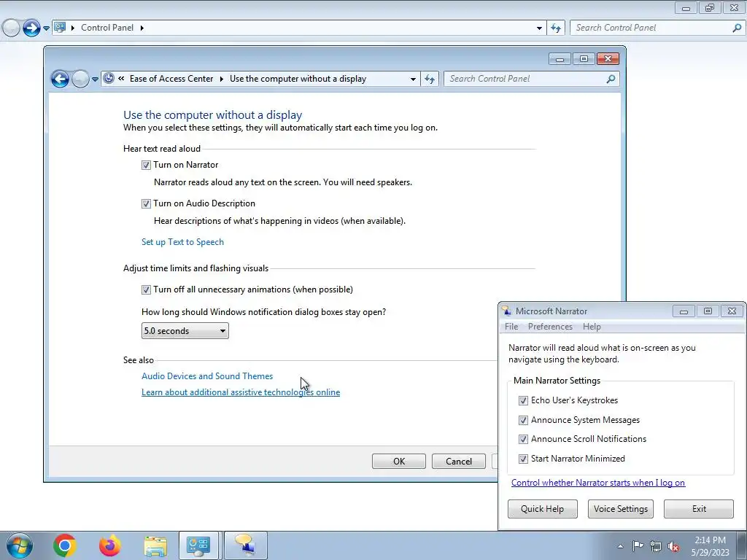Screen dimensions: 747x560
Task: Open Windows Explorer from taskbar
Action: click(x=155, y=546)
